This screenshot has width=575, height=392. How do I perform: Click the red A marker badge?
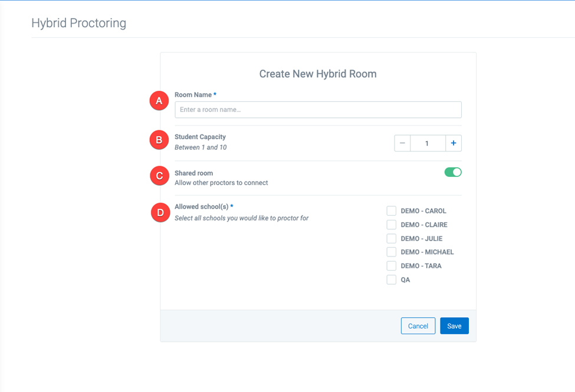coord(159,100)
